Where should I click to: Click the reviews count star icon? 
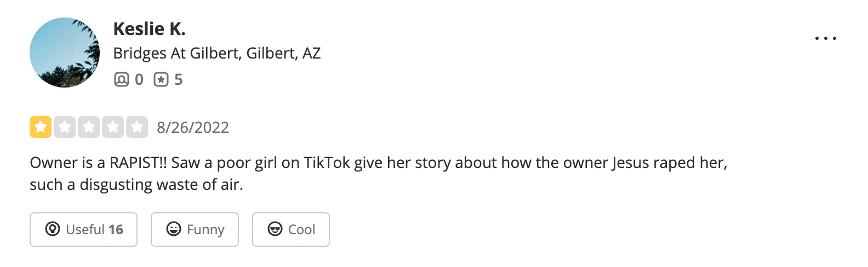tap(161, 80)
